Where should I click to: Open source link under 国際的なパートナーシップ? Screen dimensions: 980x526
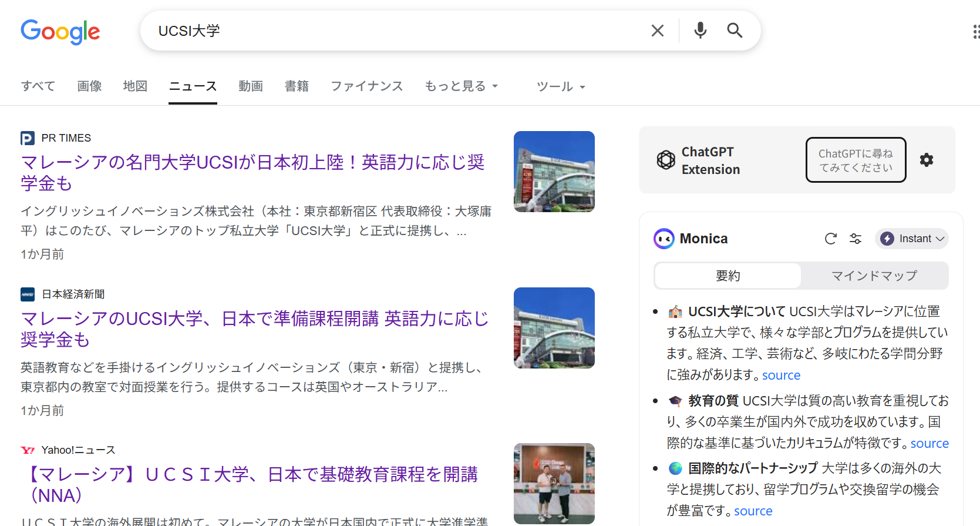tap(753, 511)
